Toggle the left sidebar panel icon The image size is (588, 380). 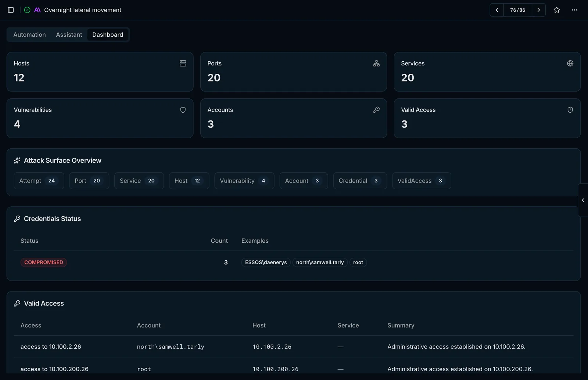pos(11,10)
